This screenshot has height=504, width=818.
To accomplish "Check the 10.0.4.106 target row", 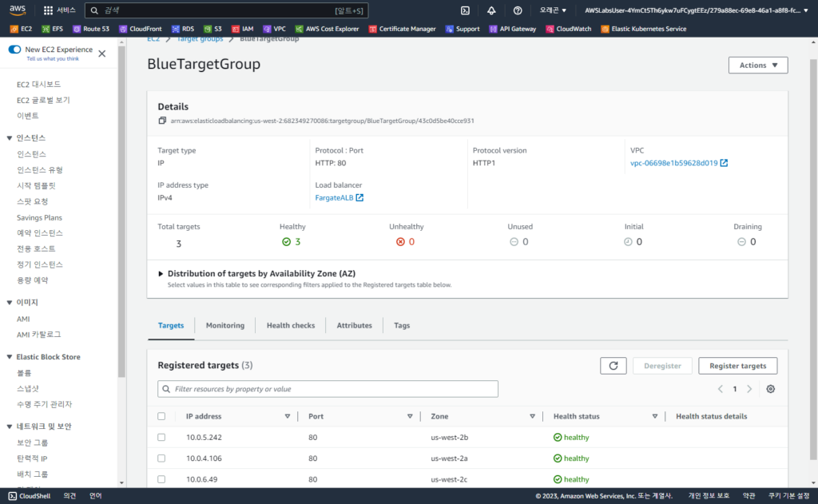I will click(161, 458).
